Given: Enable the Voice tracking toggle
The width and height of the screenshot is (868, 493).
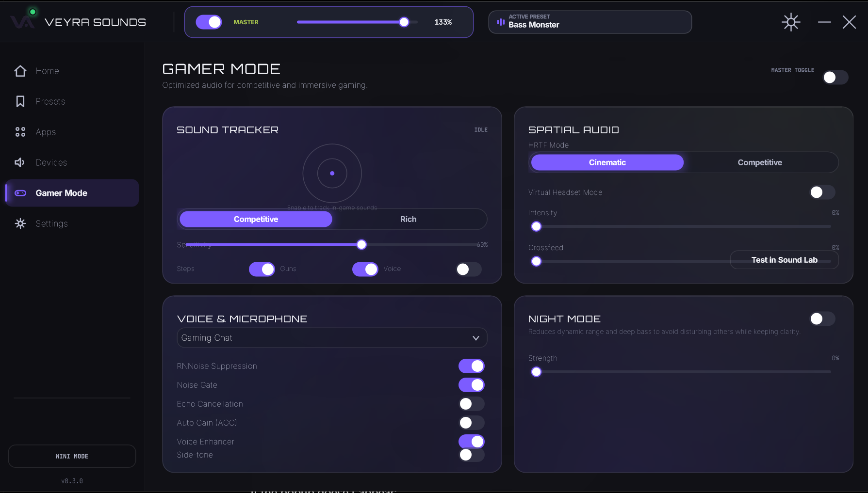Looking at the screenshot, I should point(469,269).
